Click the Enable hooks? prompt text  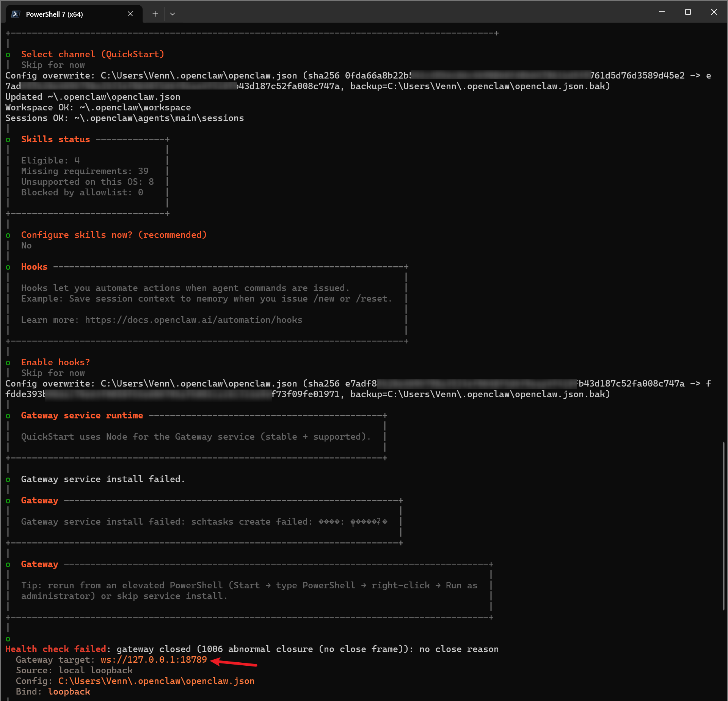tap(55, 362)
